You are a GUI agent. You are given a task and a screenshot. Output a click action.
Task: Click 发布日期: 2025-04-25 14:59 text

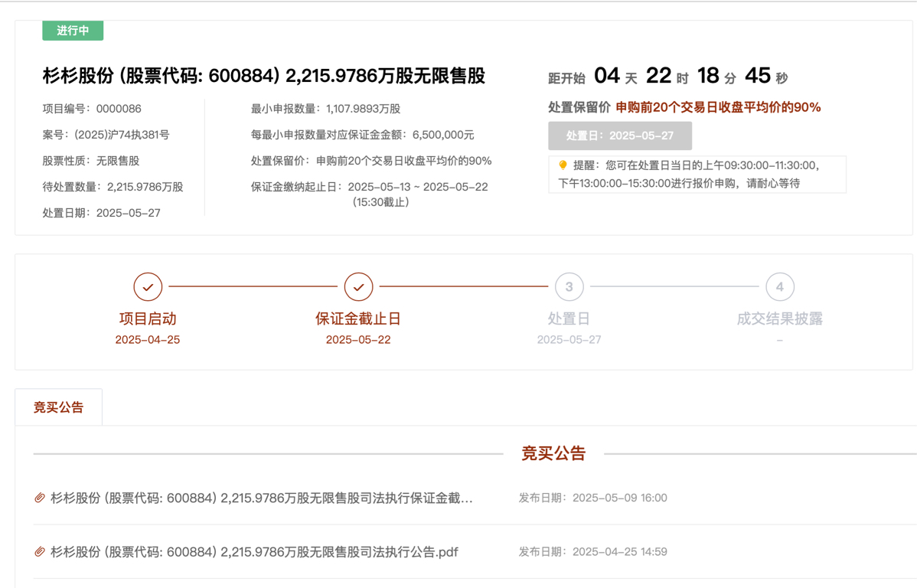coord(593,552)
